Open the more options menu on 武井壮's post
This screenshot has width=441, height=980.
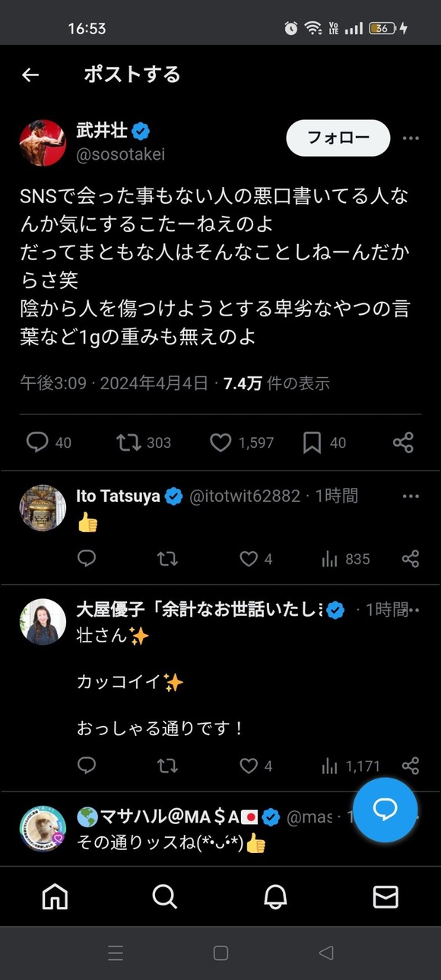411,138
